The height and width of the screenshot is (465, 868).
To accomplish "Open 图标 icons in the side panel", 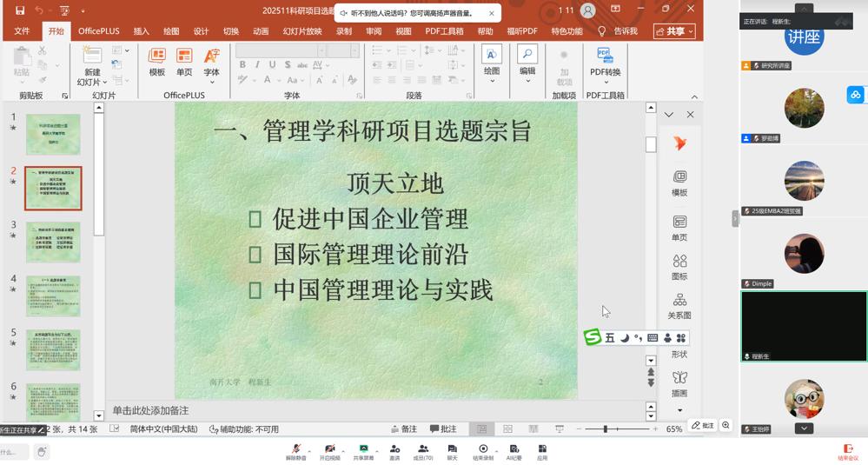I will [679, 268].
